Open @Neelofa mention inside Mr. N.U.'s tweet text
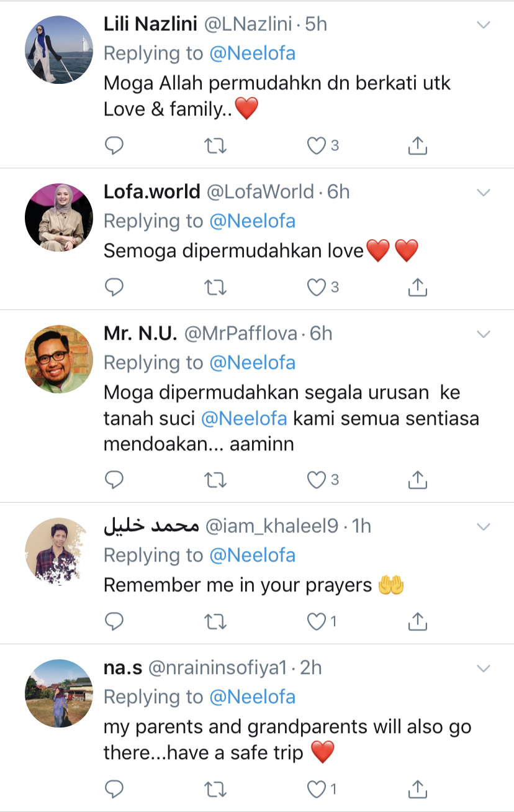 point(244,419)
